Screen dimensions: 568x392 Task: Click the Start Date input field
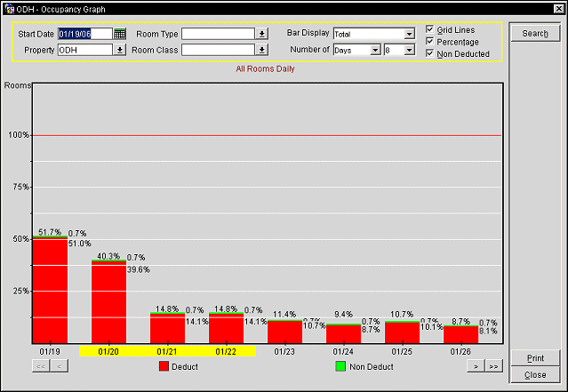(x=84, y=34)
